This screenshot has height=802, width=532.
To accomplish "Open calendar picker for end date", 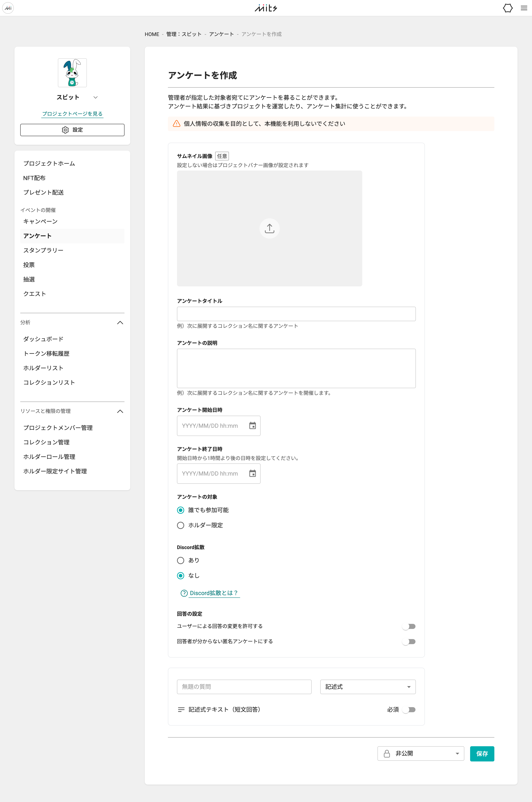I will point(252,473).
